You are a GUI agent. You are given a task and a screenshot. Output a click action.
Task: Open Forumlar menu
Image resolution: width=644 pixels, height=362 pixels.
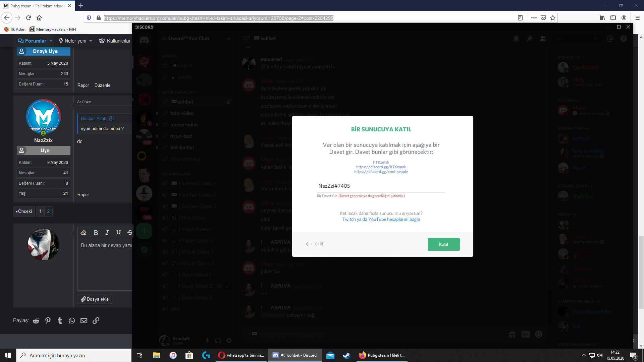pyautogui.click(x=32, y=41)
